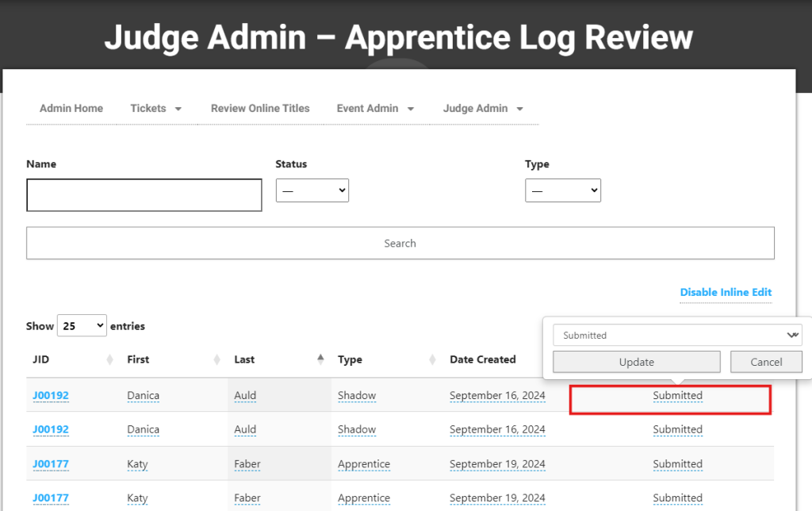Edit the Date Created cell September 19, 2024

point(497,464)
